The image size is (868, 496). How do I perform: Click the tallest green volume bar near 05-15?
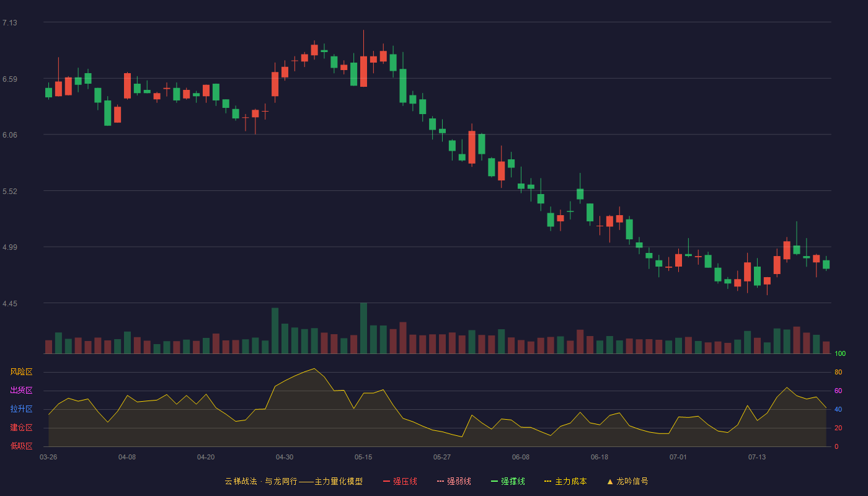pyautogui.click(x=363, y=328)
